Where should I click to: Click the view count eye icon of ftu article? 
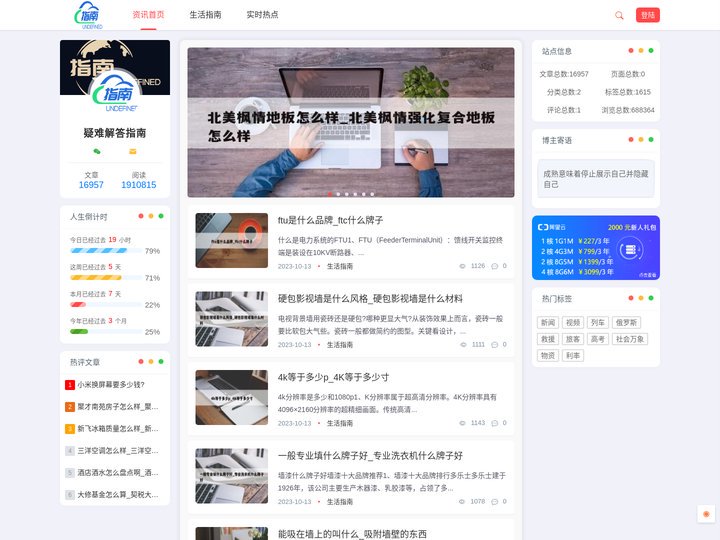pyautogui.click(x=462, y=266)
